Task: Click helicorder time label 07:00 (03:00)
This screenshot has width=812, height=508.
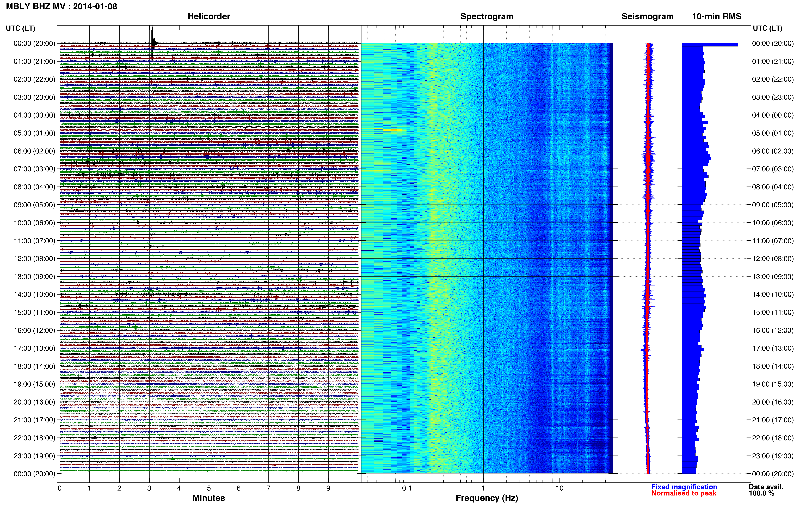Action: (x=34, y=169)
